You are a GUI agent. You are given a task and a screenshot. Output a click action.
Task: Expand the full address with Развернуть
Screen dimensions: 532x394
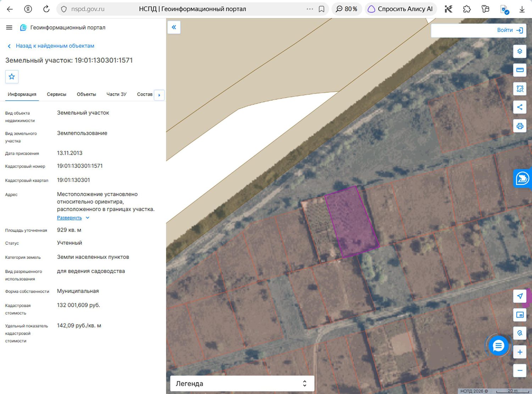[73, 218]
